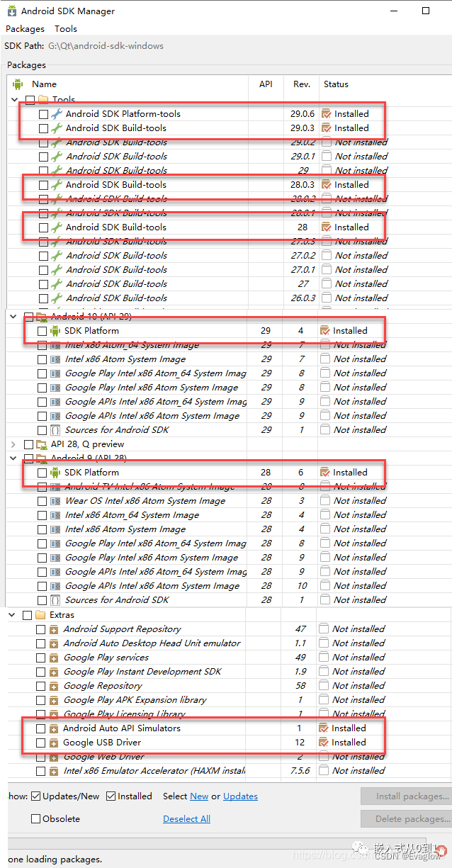The height and width of the screenshot is (868, 452).
Task: Click the SDK Path text G:\Qt\android-sdk-windows
Action: pyautogui.click(x=106, y=46)
